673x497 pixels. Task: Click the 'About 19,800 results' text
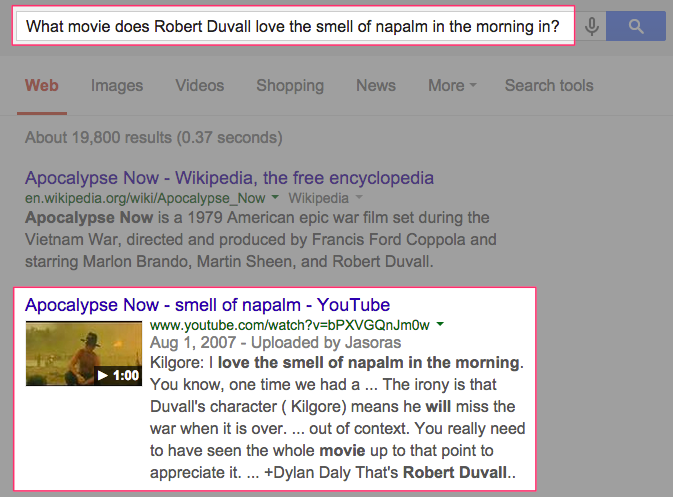154,137
